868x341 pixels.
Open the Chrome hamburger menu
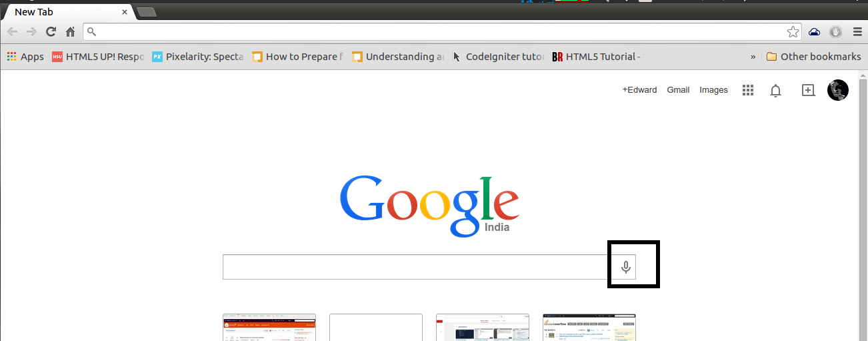(857, 31)
